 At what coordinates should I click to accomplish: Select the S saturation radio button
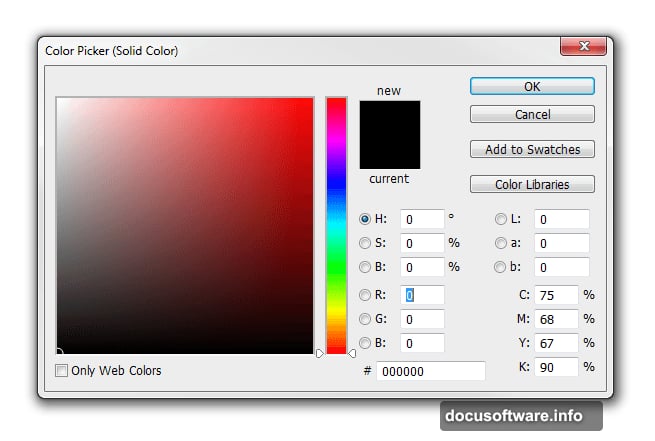click(365, 243)
